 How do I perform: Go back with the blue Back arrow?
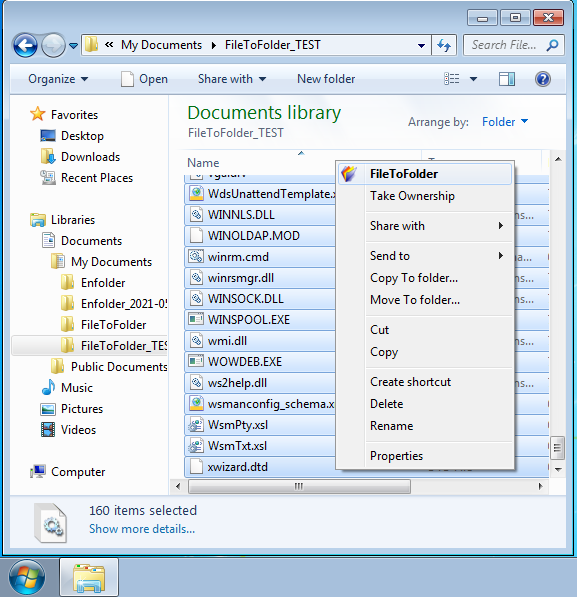25,46
